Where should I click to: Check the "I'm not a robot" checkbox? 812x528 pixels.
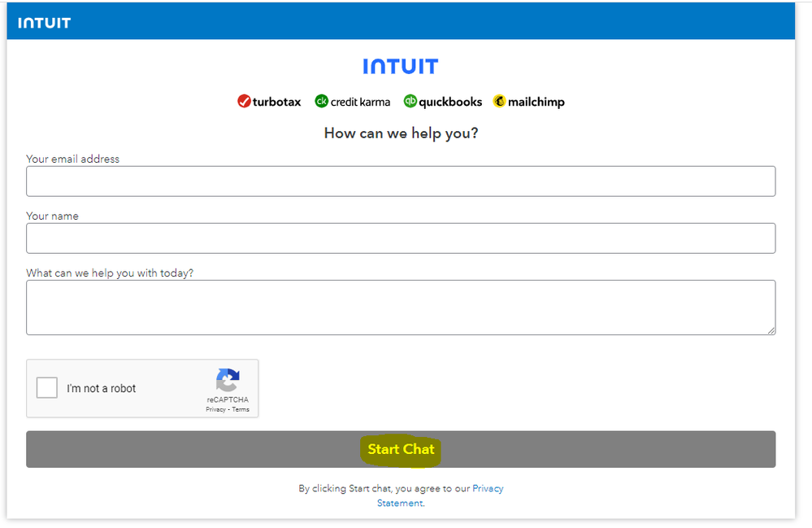(46, 387)
